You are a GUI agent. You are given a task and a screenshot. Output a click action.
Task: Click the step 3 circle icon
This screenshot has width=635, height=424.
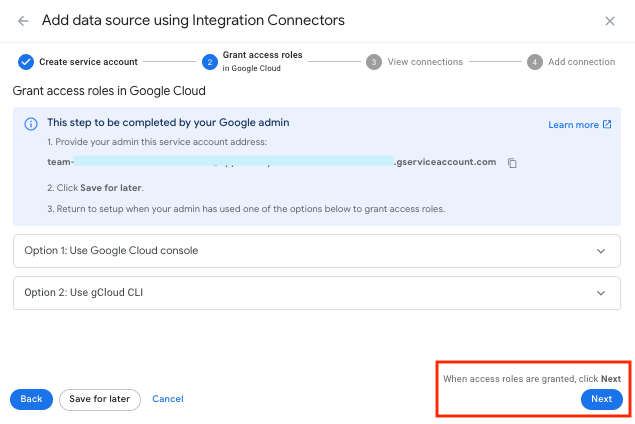click(x=373, y=62)
